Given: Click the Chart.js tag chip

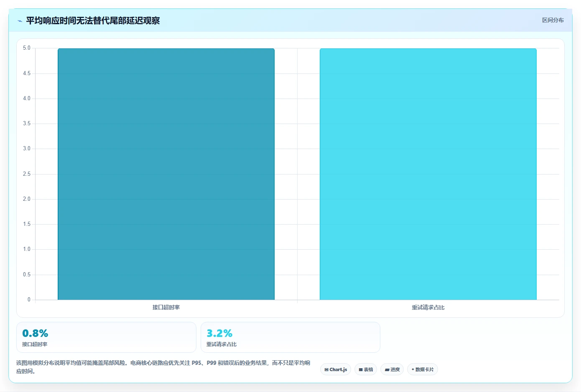Looking at the screenshot, I should coord(336,369).
